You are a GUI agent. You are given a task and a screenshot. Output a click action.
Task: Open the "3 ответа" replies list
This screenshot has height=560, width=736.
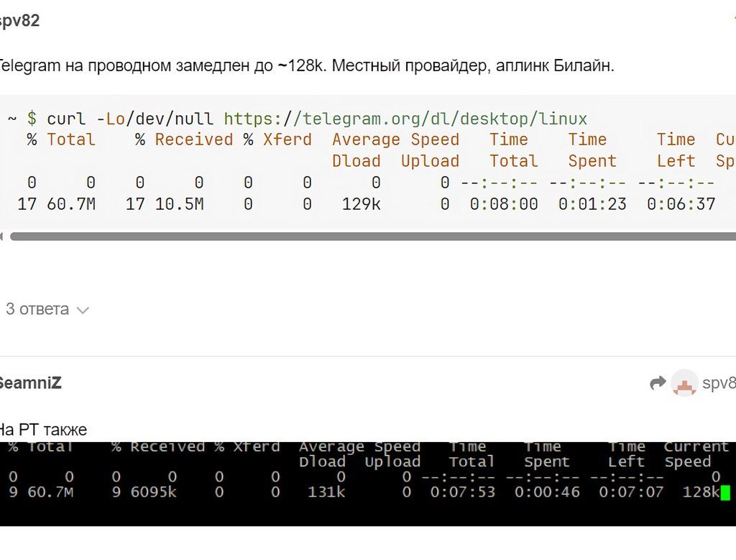tap(37, 310)
